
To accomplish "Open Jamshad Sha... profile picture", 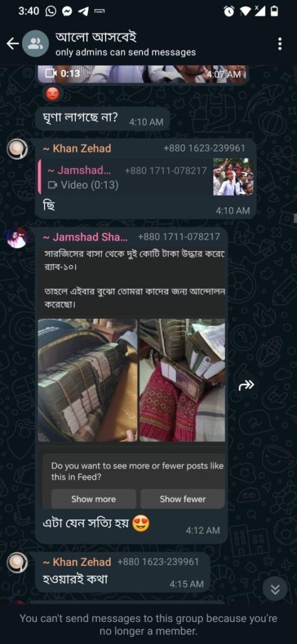I will pyautogui.click(x=17, y=238).
